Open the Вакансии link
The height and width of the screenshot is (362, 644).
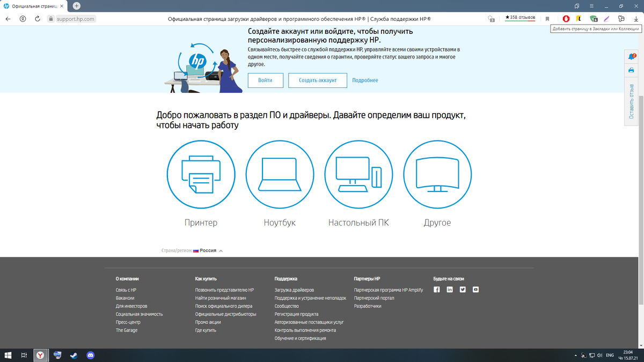tap(125, 298)
